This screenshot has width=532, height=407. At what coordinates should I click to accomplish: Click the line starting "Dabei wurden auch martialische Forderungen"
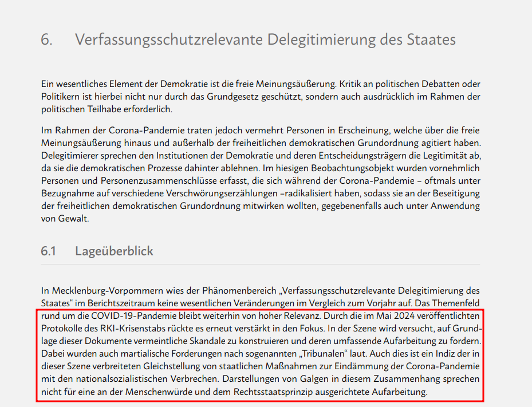(261, 354)
